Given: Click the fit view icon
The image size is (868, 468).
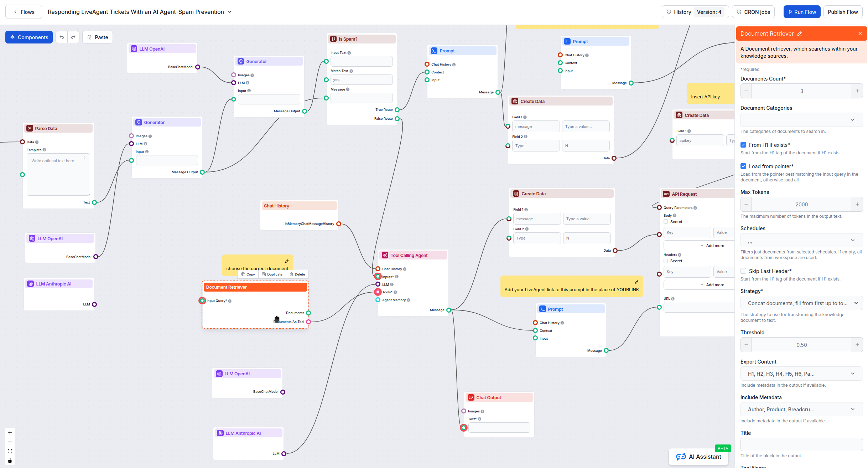Looking at the screenshot, I should (10, 451).
